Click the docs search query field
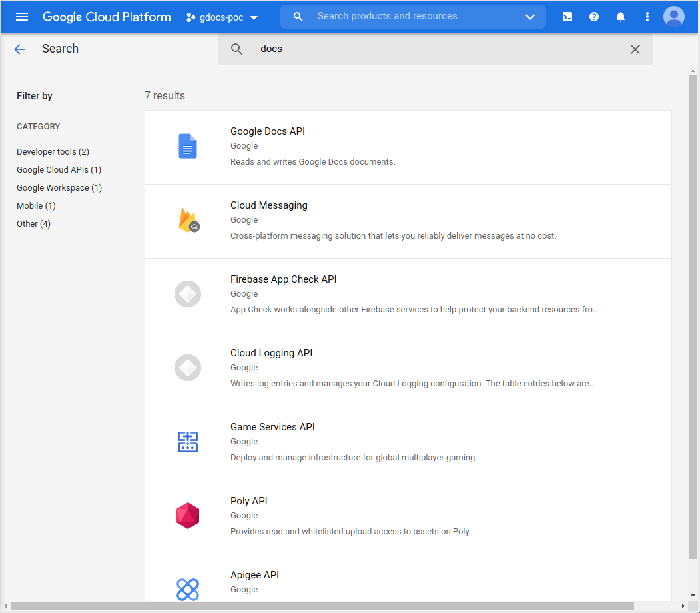The image size is (700, 613). point(436,49)
